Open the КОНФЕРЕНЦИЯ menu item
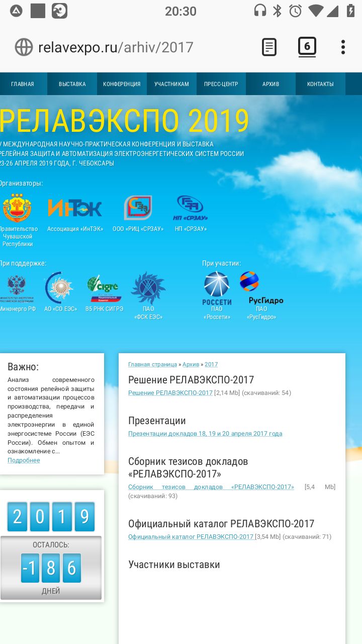The width and height of the screenshot is (362, 644). (x=122, y=84)
